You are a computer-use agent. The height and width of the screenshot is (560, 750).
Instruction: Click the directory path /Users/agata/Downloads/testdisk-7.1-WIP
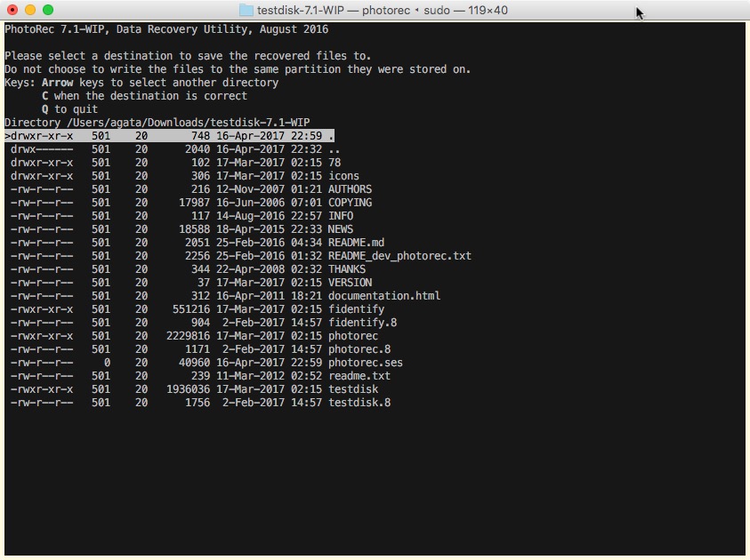[188, 123]
